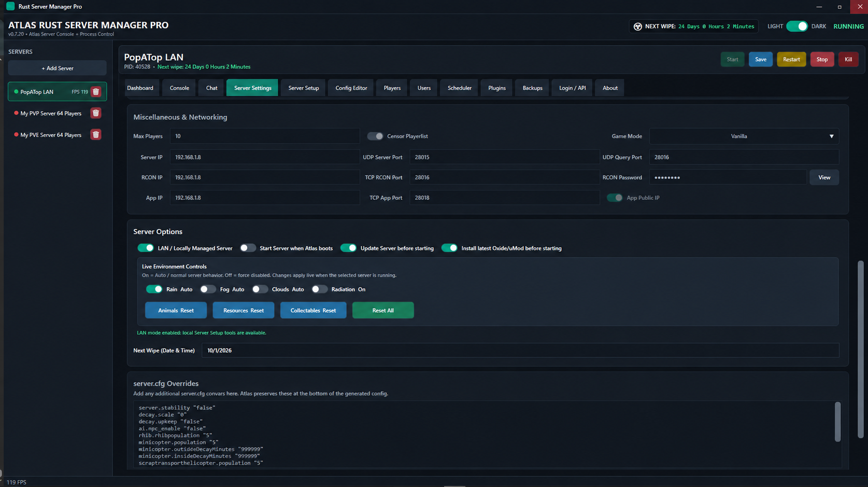This screenshot has width=868, height=487.
Task: Click the Add Server button
Action: (x=58, y=68)
